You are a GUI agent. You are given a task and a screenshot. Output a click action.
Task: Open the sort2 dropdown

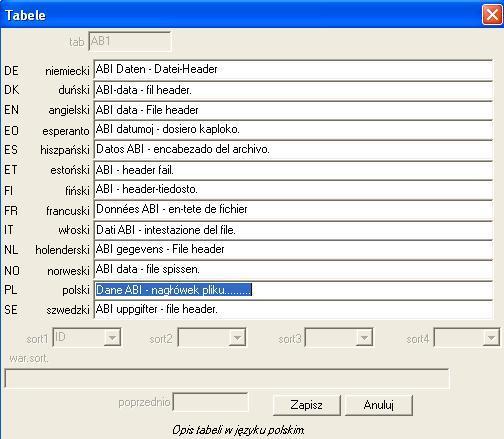coord(237,338)
